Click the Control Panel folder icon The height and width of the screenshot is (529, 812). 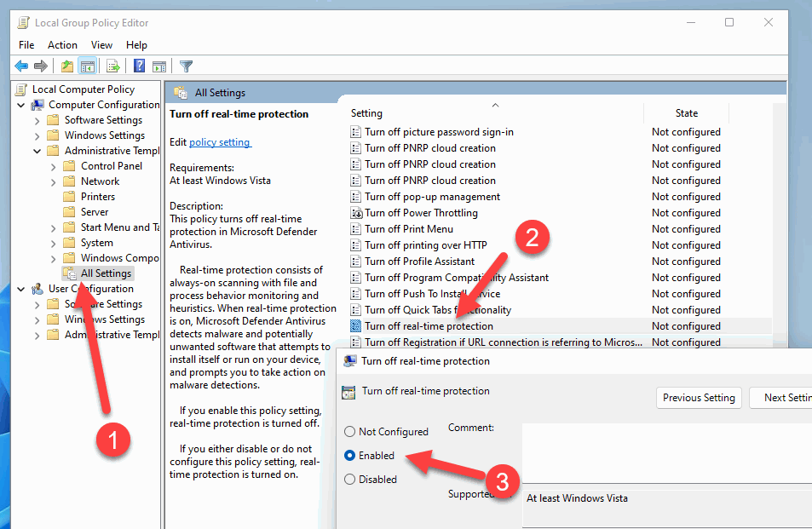point(69,166)
